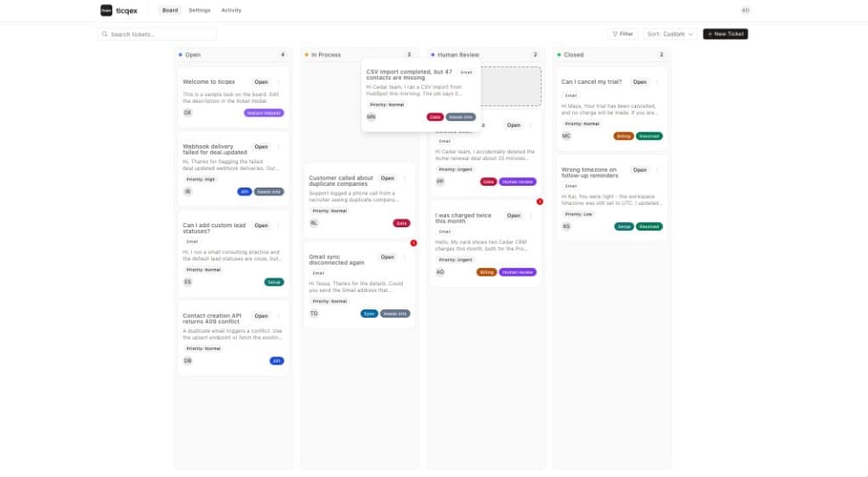Open the Settings tab

point(200,10)
